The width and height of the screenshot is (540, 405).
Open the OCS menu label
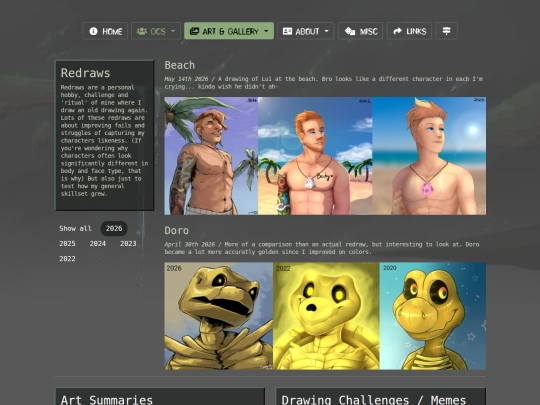click(158, 31)
